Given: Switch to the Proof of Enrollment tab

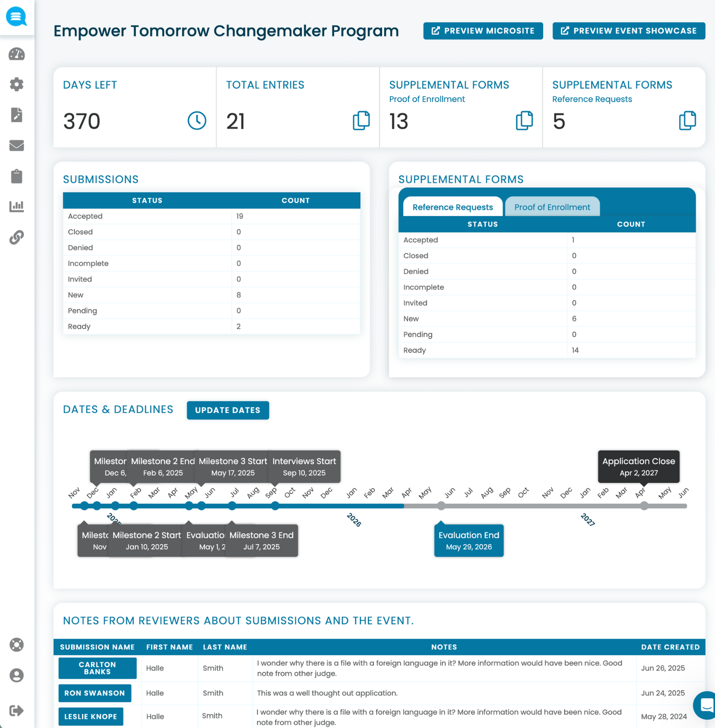Looking at the screenshot, I should [x=552, y=207].
